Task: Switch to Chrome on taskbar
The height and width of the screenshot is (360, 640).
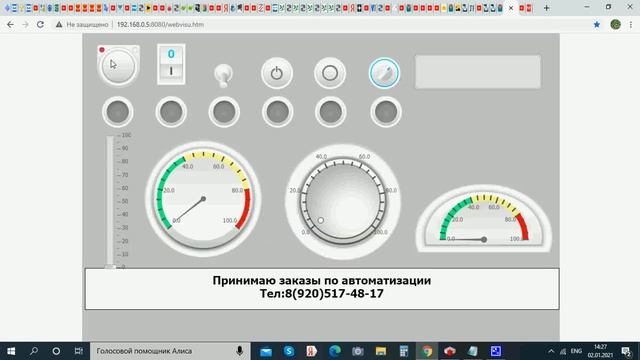Action: (427, 351)
